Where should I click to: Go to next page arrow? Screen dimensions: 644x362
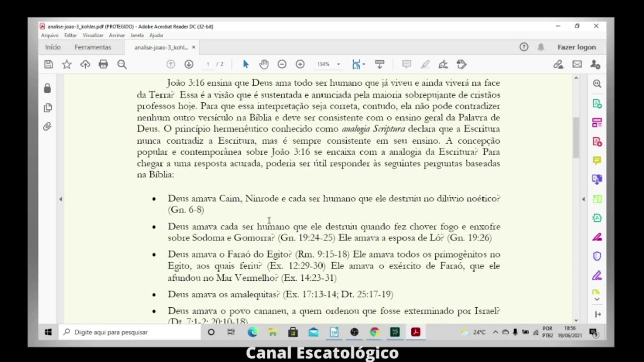point(189,64)
